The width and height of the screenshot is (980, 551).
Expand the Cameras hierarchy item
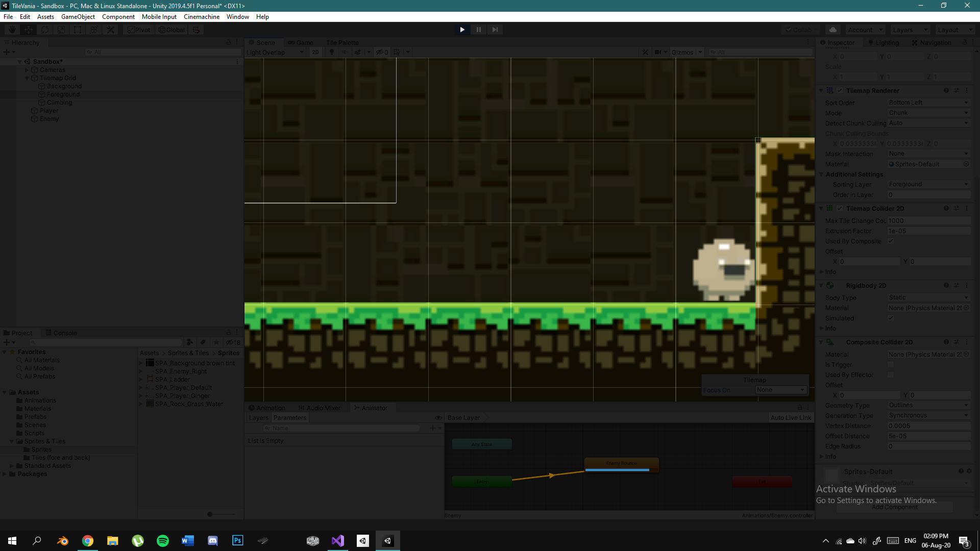point(27,70)
